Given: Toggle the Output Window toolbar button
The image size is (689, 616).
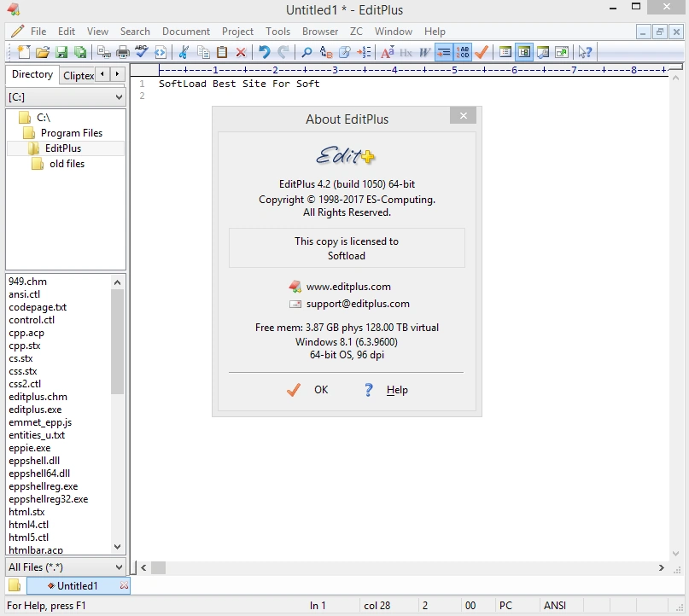Looking at the screenshot, I should tap(543, 52).
